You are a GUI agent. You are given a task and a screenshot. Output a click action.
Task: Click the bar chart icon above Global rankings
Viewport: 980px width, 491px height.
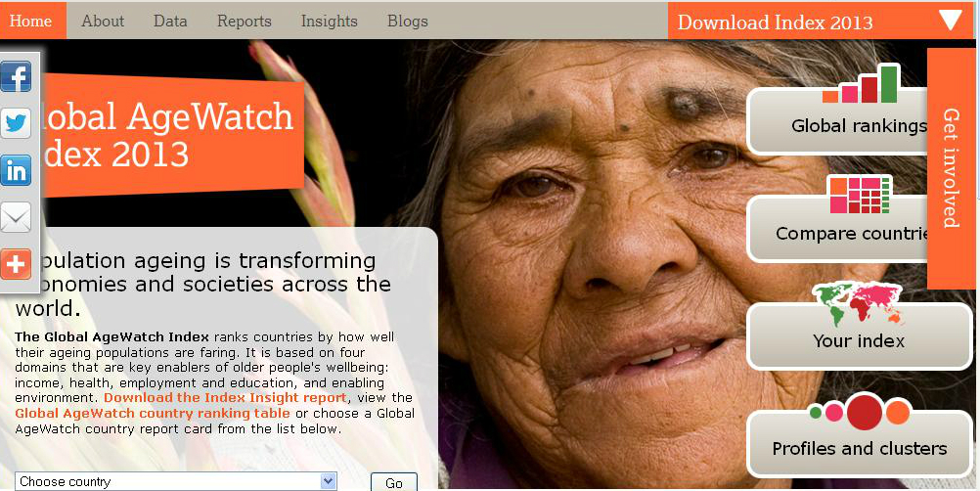click(x=861, y=84)
